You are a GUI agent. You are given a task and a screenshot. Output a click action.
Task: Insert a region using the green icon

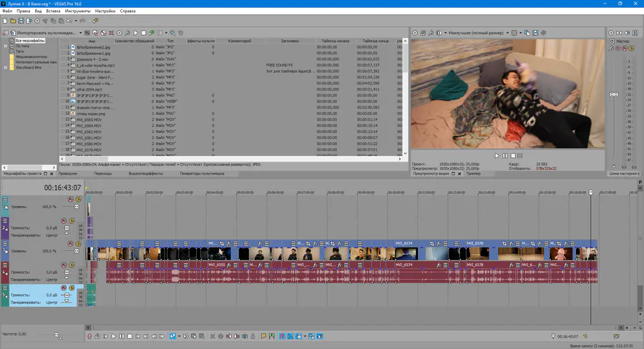tap(272, 336)
